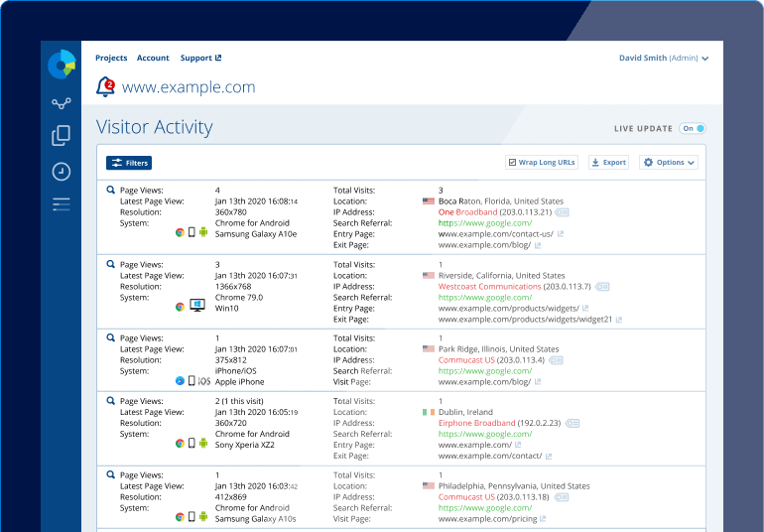Open google referral link in Boca Raton entry

point(485,223)
